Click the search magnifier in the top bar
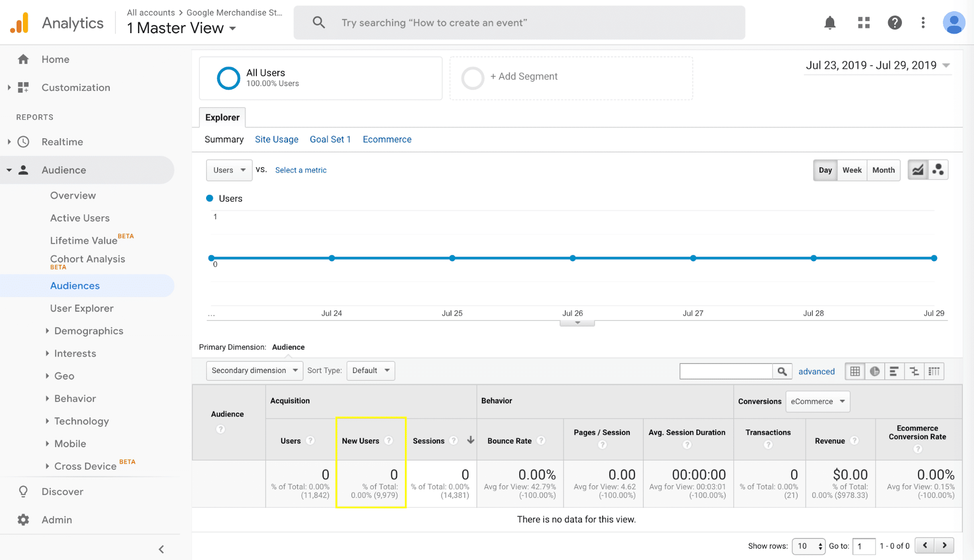 [319, 22]
